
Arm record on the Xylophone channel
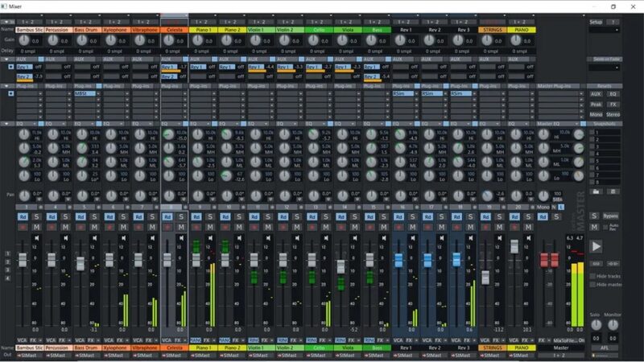(109, 227)
